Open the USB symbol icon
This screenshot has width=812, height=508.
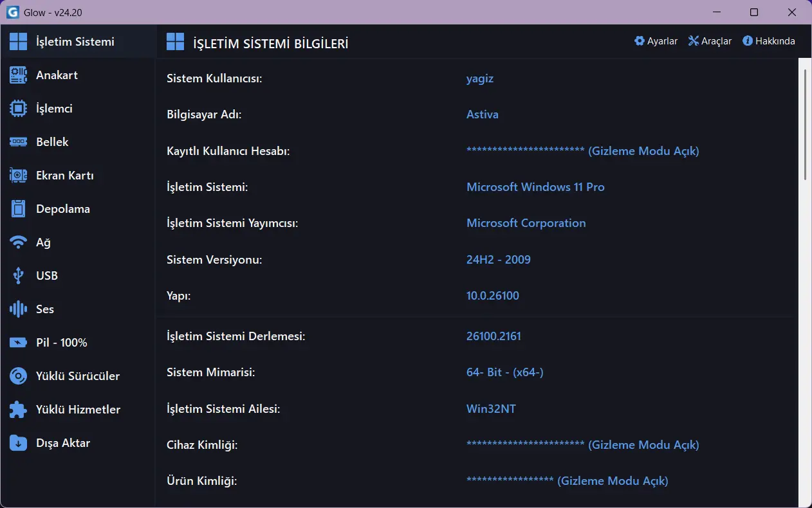point(18,276)
